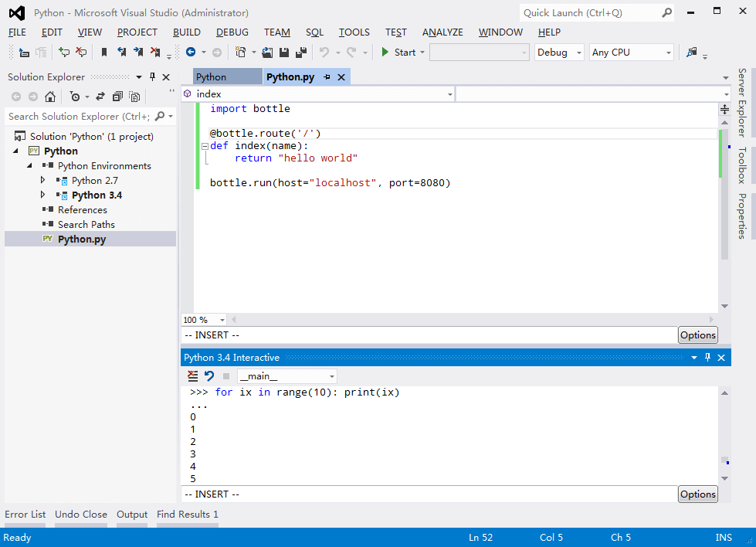The image size is (756, 547).
Task: Toggle auto-hide pin on Solution Explorer
Action: 152,77
